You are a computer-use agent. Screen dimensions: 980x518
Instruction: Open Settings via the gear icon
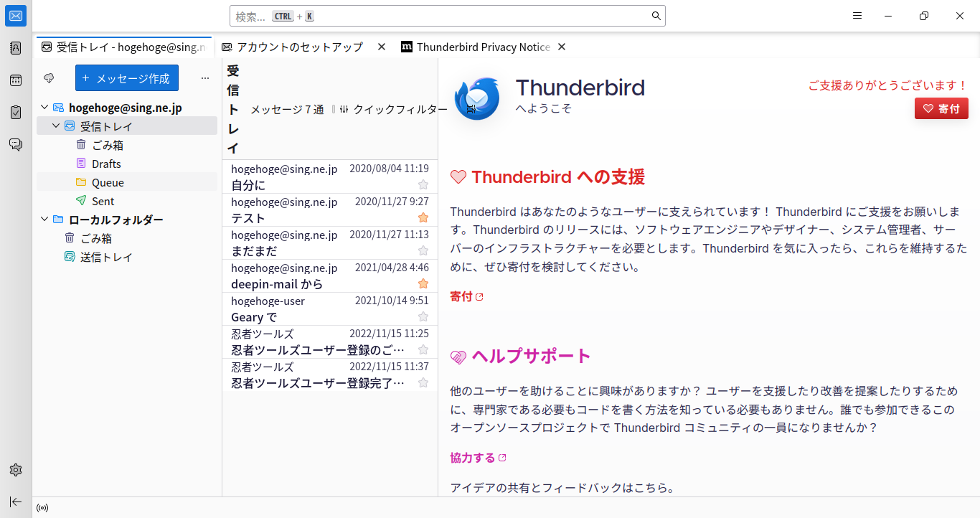(16, 470)
